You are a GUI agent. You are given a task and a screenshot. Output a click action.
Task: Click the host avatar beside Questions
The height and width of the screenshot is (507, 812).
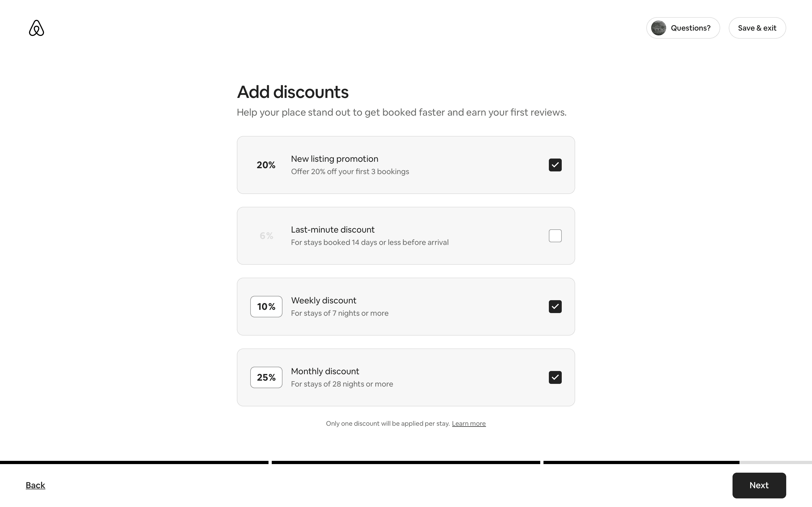pos(658,28)
